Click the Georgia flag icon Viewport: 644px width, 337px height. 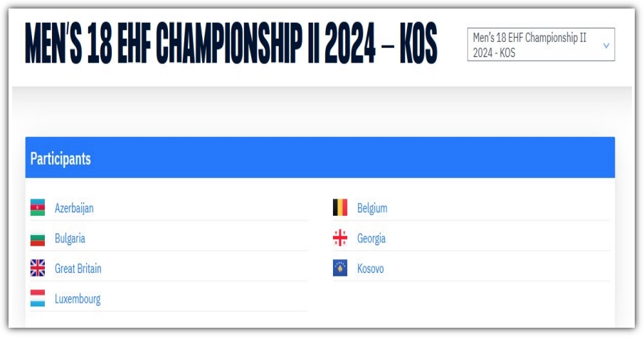click(x=339, y=238)
